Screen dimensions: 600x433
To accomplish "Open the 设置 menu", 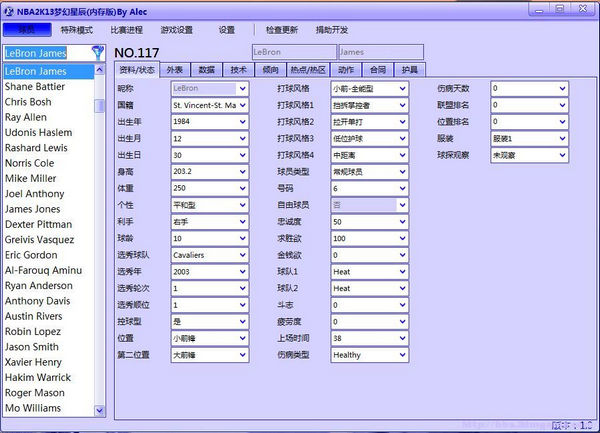I will [227, 30].
